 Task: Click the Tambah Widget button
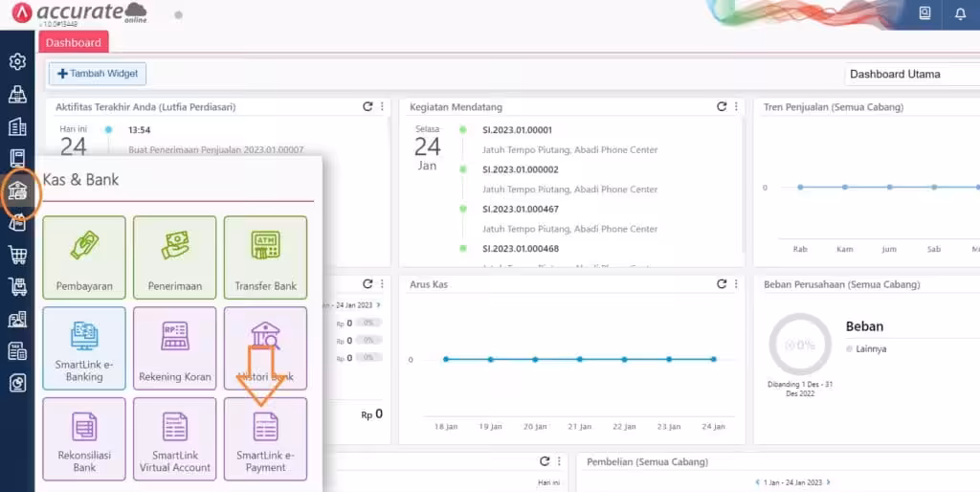98,74
